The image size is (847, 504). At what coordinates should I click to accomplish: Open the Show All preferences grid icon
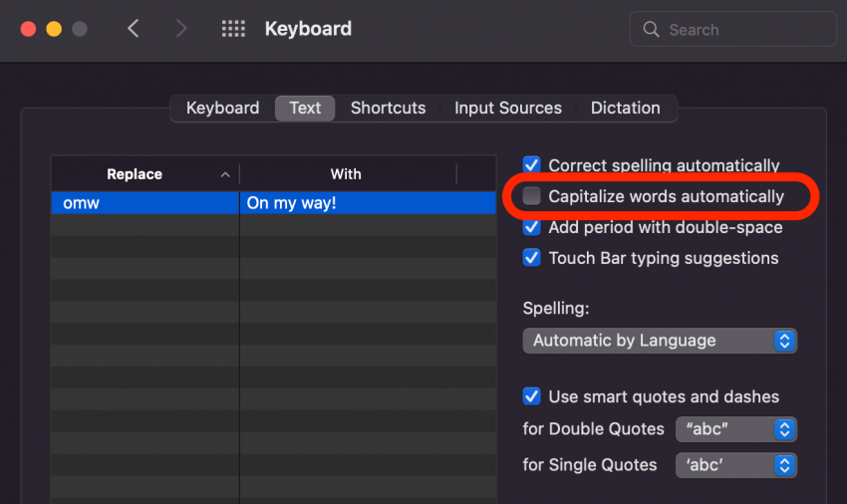tap(233, 29)
